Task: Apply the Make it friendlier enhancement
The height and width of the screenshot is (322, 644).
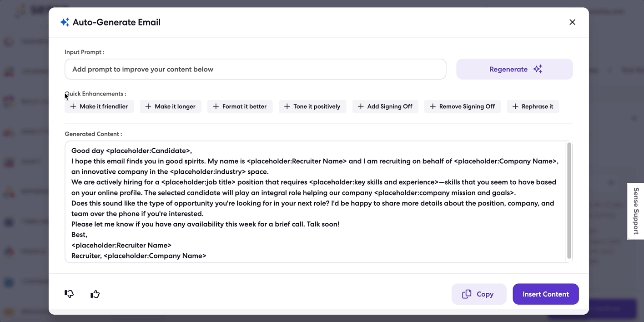Action: [99, 106]
